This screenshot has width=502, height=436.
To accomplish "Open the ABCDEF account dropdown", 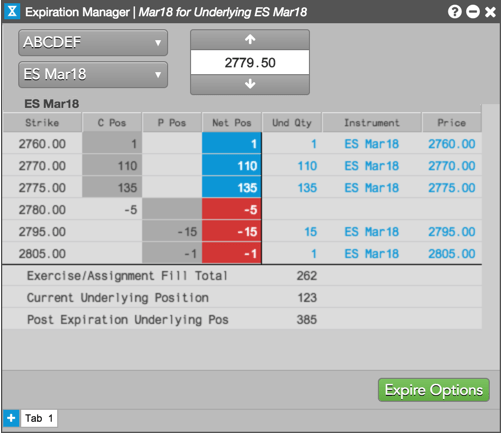I will click(x=93, y=43).
